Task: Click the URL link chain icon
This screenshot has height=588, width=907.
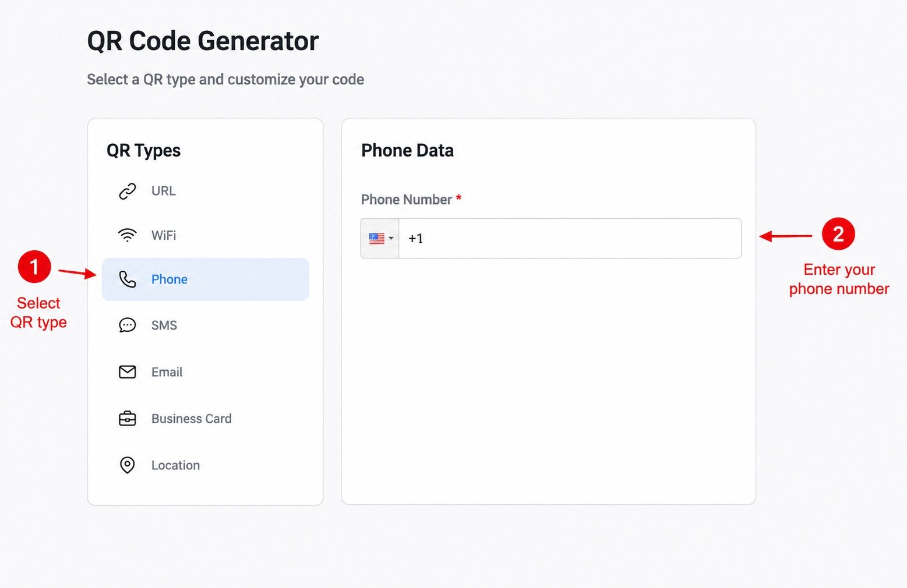Action: pos(128,191)
